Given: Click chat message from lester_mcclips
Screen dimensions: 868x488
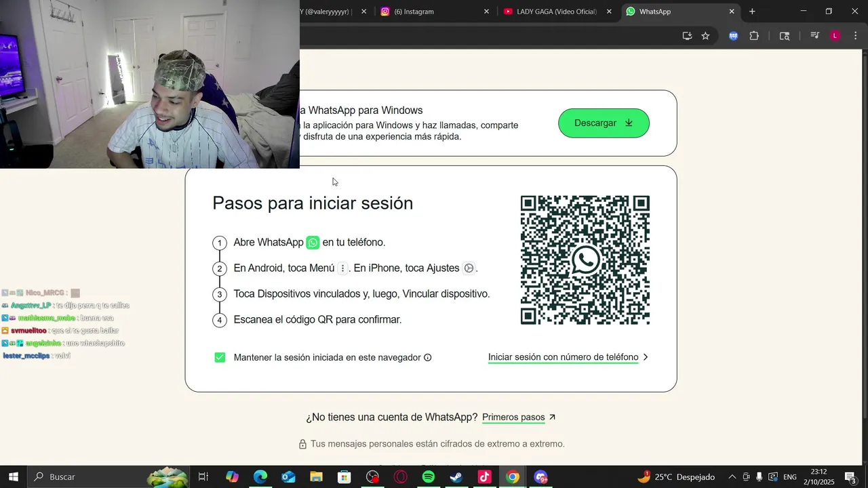Looking at the screenshot, I should tap(37, 356).
